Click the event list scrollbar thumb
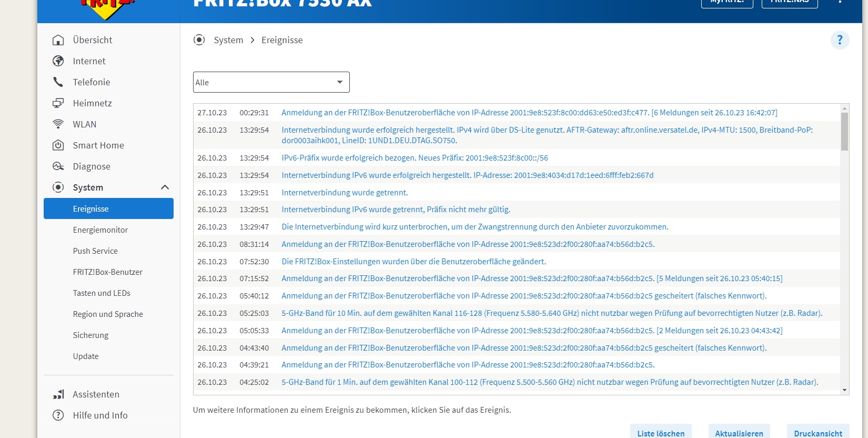The image size is (868, 438). point(844,132)
